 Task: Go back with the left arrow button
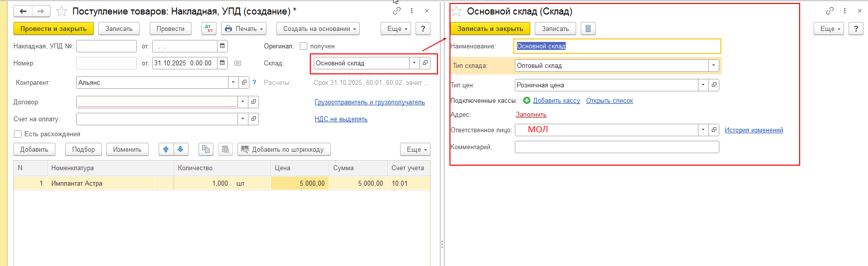pyautogui.click(x=23, y=11)
